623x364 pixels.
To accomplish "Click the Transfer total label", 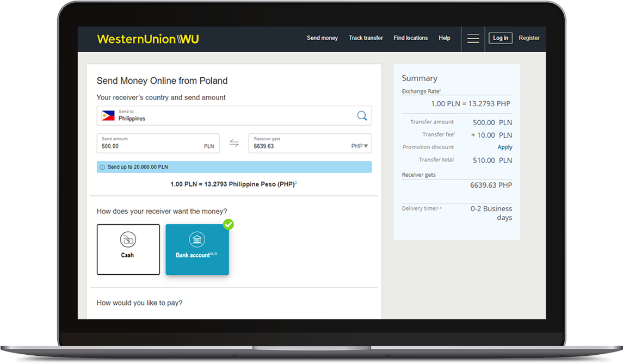I will pyautogui.click(x=436, y=159).
